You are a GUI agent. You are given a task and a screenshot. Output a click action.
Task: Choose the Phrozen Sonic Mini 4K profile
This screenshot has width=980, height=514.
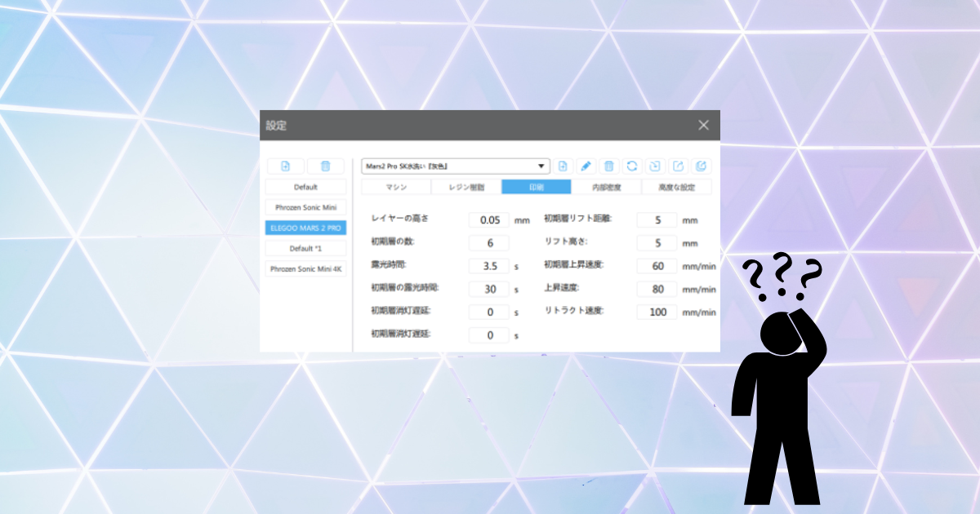click(305, 268)
